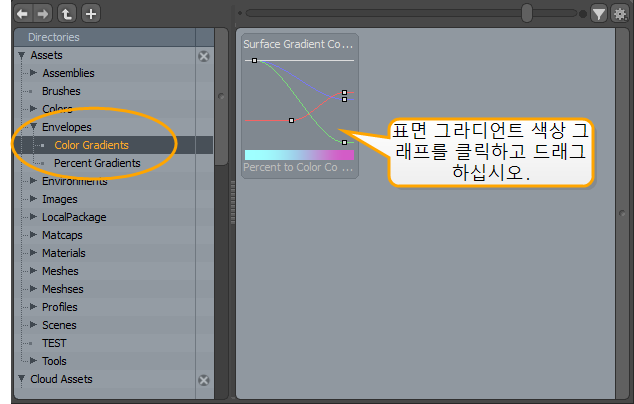Open the filter funnel icon
The image size is (634, 404).
[598, 14]
